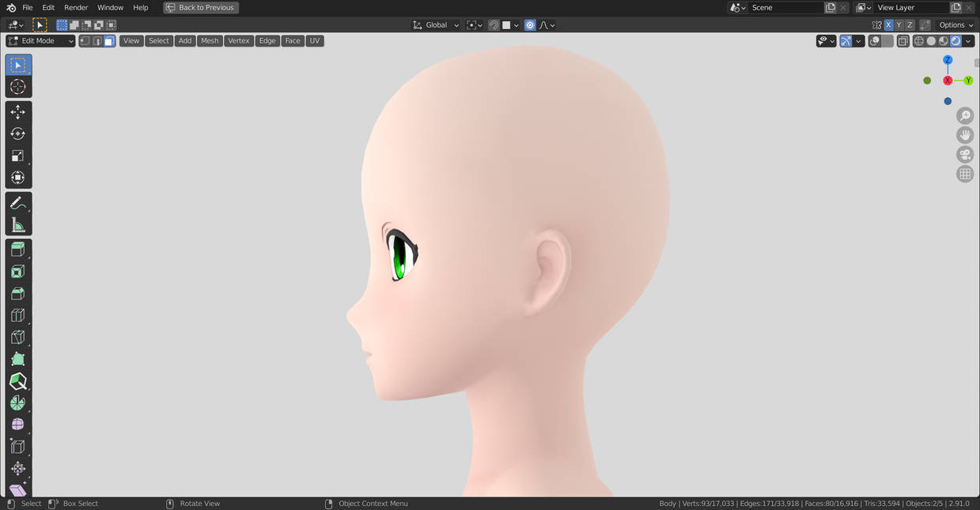Open the Render menu
The height and width of the screenshot is (510, 980).
76,8
